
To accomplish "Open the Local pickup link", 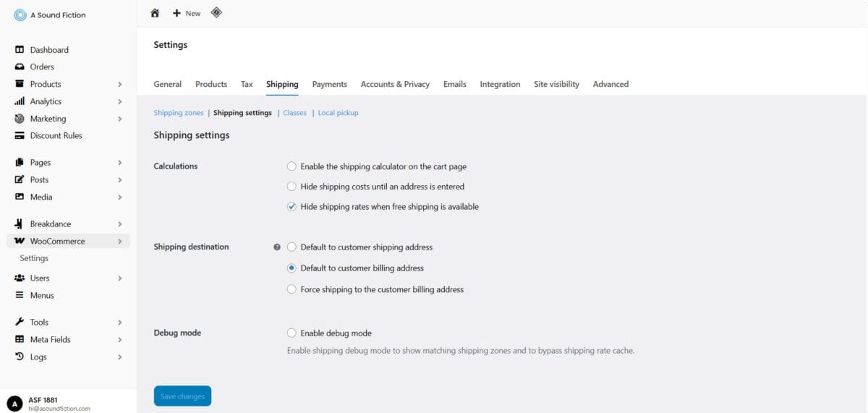I will pyautogui.click(x=338, y=113).
